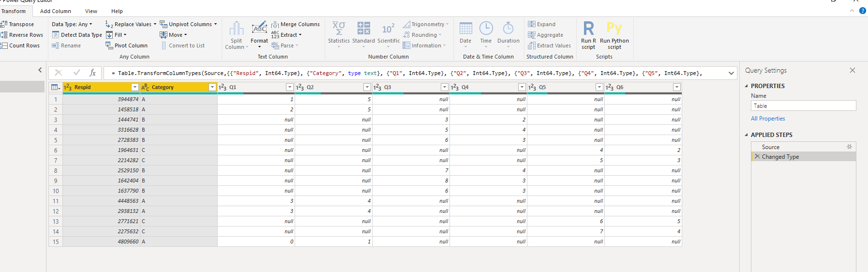Image resolution: width=868 pixels, height=272 pixels.
Task: Click Convert to List
Action: (183, 45)
